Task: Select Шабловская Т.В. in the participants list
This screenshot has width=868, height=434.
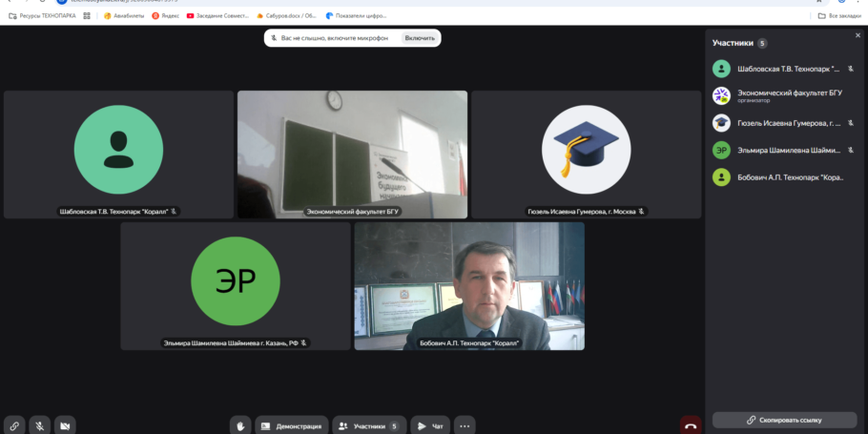Action: click(782, 69)
